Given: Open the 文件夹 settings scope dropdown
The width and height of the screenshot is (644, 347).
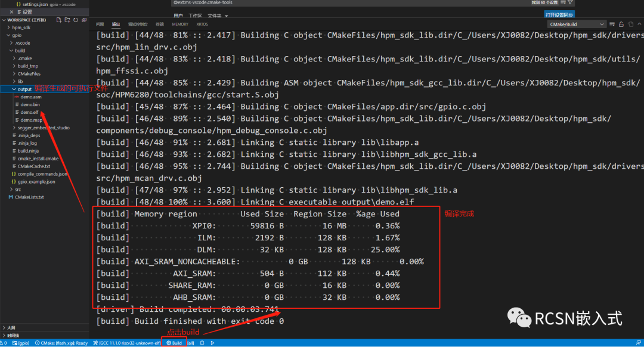Looking at the screenshot, I should click(218, 16).
